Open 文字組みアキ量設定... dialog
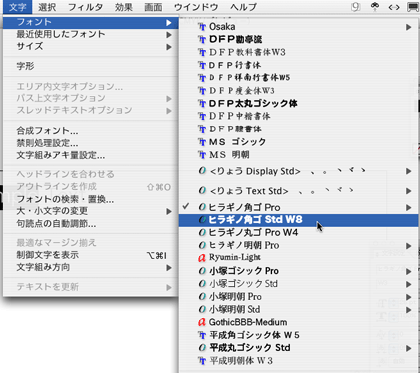Image resolution: width=420 pixels, height=373 pixels. 91,155
